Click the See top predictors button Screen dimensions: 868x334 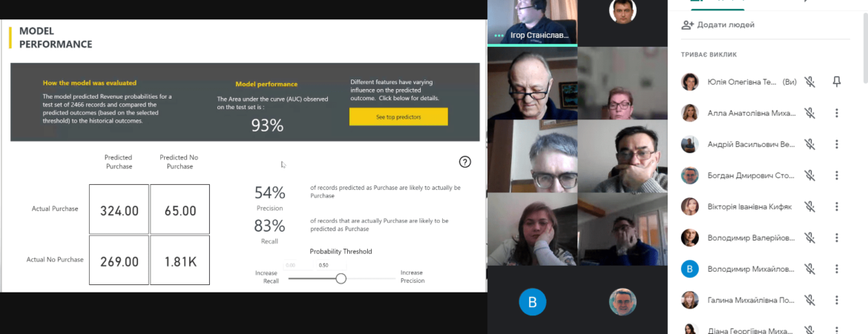point(398,117)
